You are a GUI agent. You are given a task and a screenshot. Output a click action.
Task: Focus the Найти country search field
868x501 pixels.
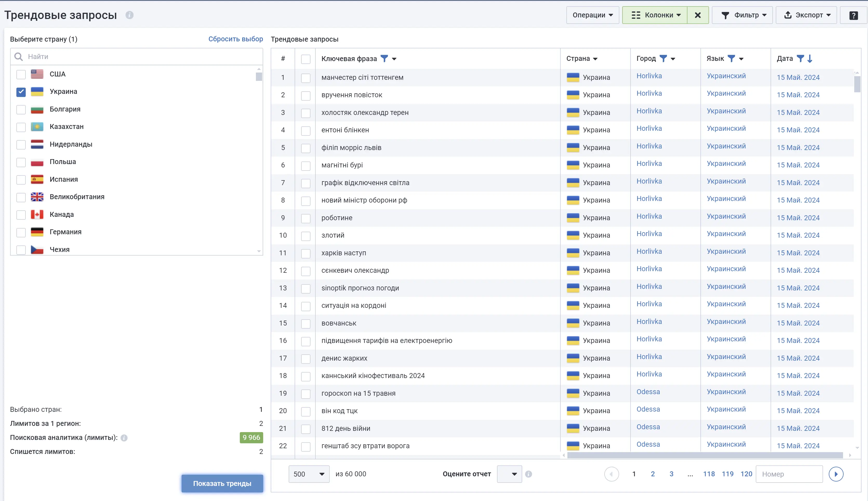coord(137,57)
